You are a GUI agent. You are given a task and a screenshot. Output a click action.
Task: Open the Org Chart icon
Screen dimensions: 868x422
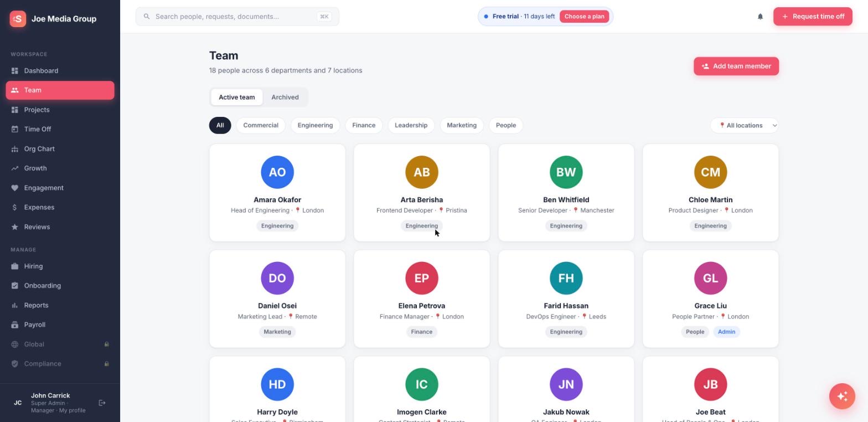tap(15, 149)
